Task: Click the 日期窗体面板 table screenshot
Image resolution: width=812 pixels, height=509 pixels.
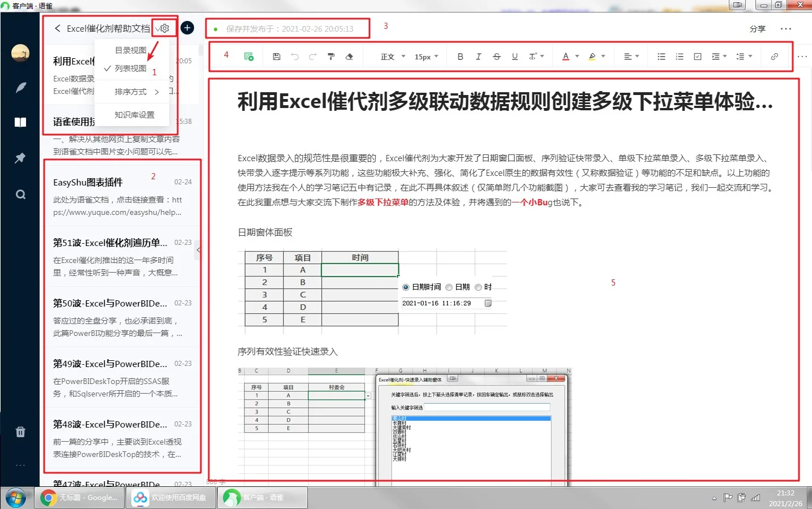Action: pyautogui.click(x=372, y=291)
